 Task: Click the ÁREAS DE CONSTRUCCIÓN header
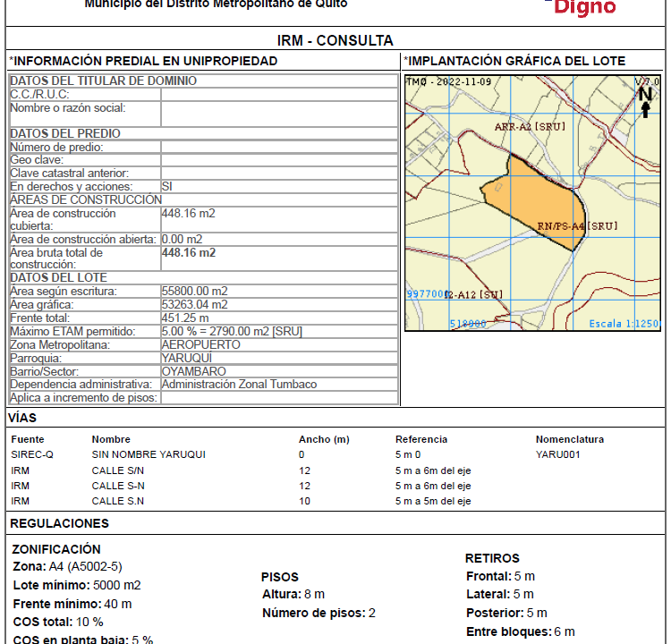click(x=86, y=199)
